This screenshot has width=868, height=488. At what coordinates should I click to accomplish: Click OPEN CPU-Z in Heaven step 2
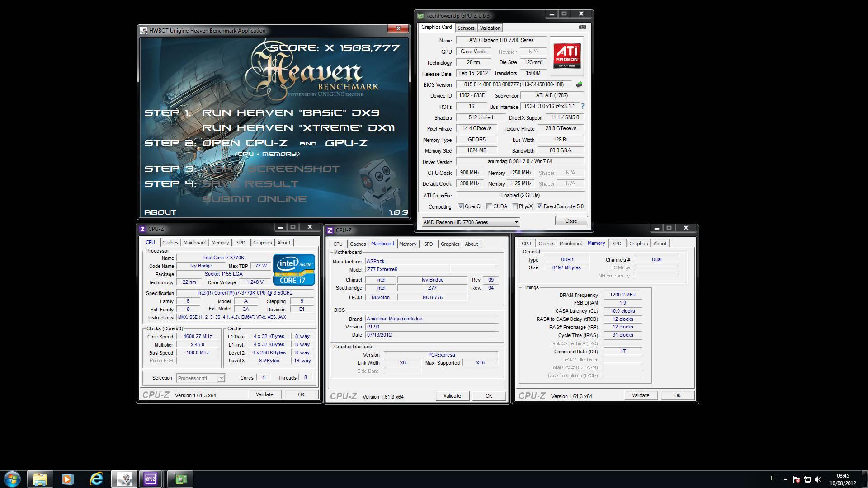point(245,143)
